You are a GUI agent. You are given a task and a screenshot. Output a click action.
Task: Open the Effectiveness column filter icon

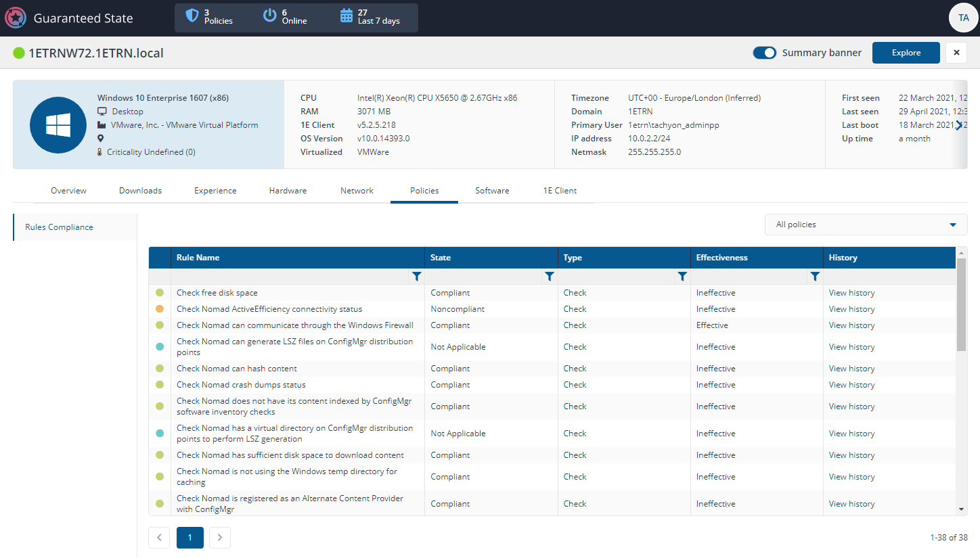(815, 276)
